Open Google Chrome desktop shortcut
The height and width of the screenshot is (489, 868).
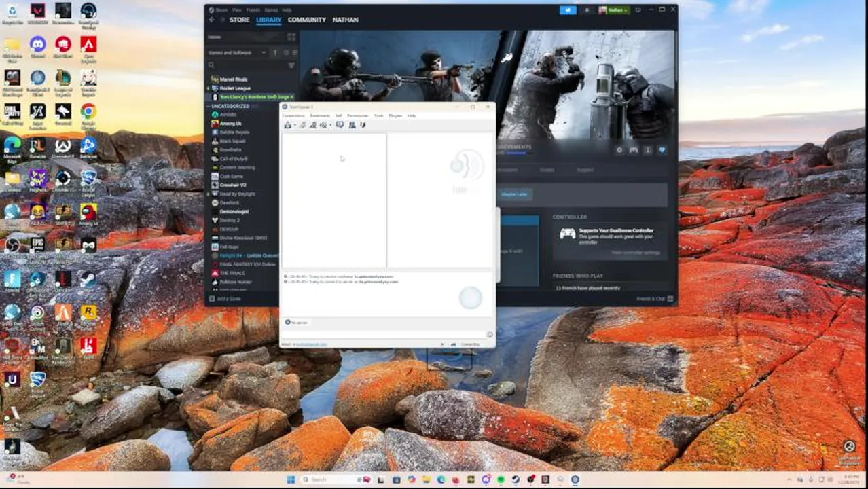(x=88, y=115)
